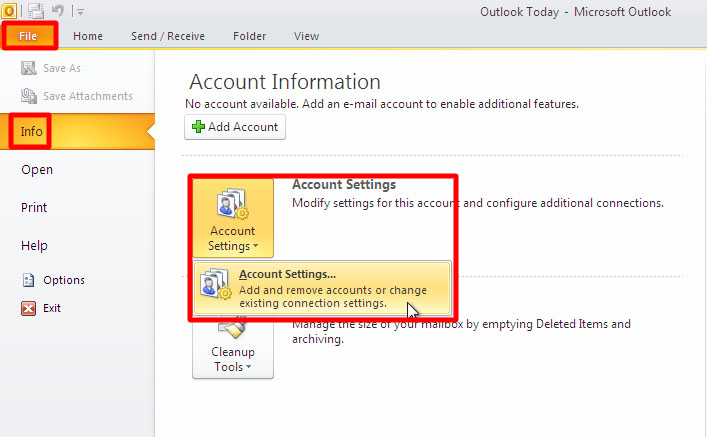Click the green plus icon on Add Account
This screenshot has height=437, width=707.
[x=198, y=127]
